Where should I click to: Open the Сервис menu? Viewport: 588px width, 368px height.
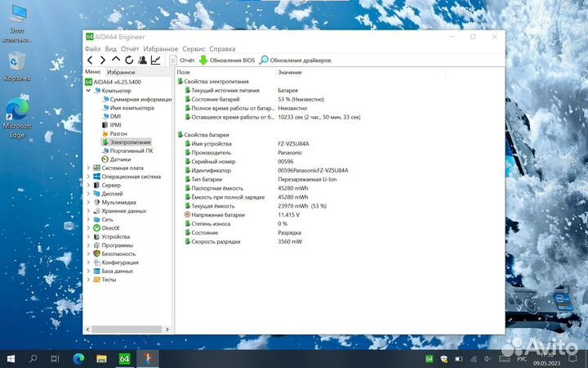point(194,49)
